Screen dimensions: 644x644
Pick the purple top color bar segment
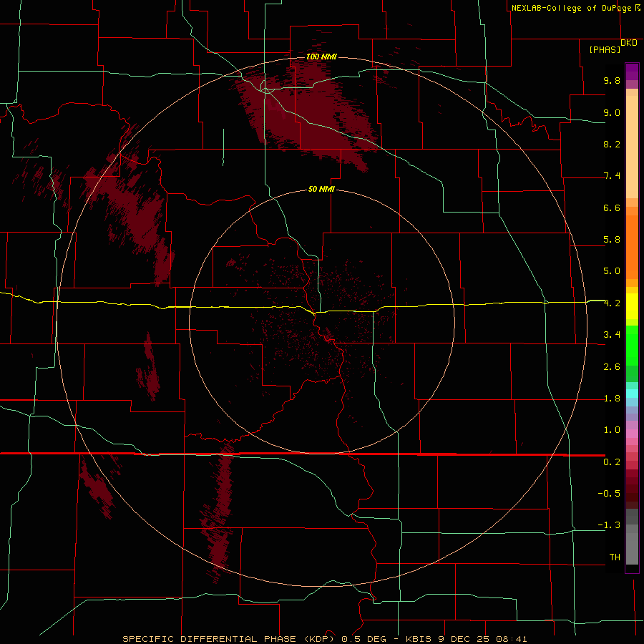632,72
